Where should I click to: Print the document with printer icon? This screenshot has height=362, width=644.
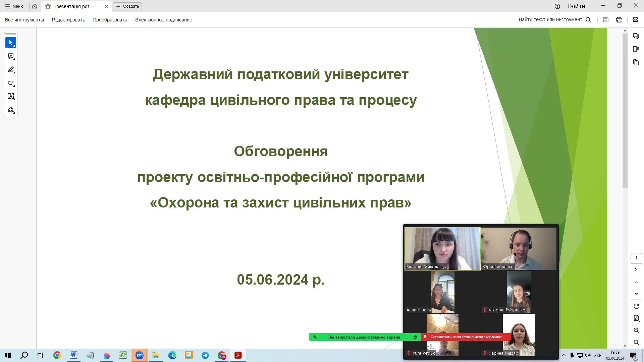coord(619,20)
